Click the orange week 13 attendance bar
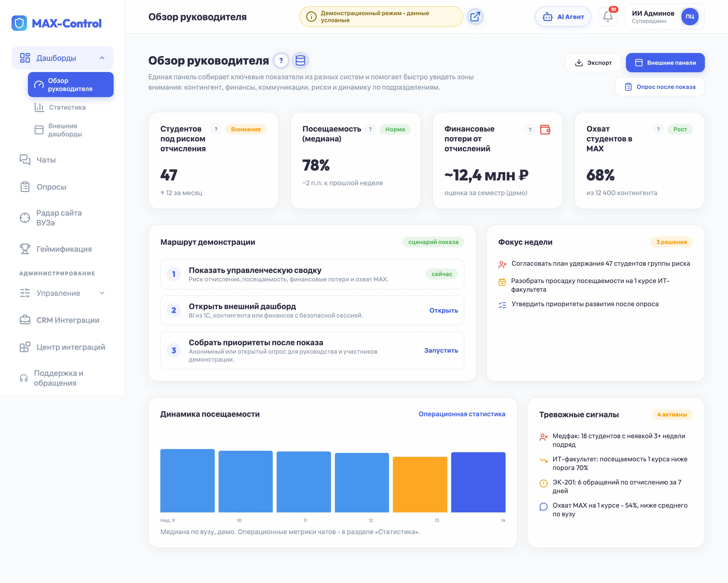 [x=420, y=485]
